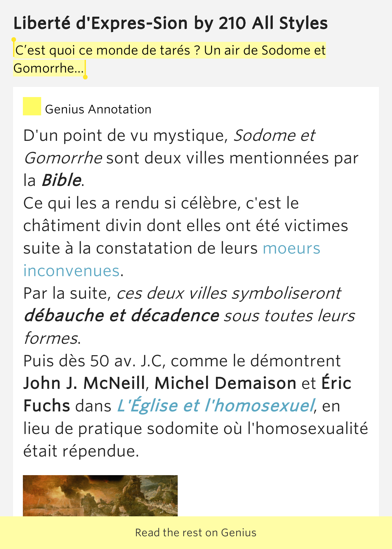Click the Genius Annotation label
This screenshot has width=392, height=549.
point(98,109)
